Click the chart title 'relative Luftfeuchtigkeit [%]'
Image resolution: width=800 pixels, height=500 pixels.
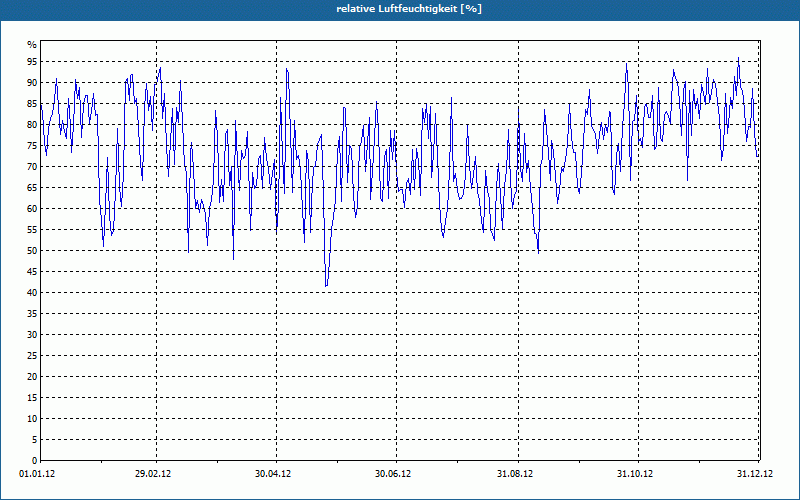[x=409, y=9]
